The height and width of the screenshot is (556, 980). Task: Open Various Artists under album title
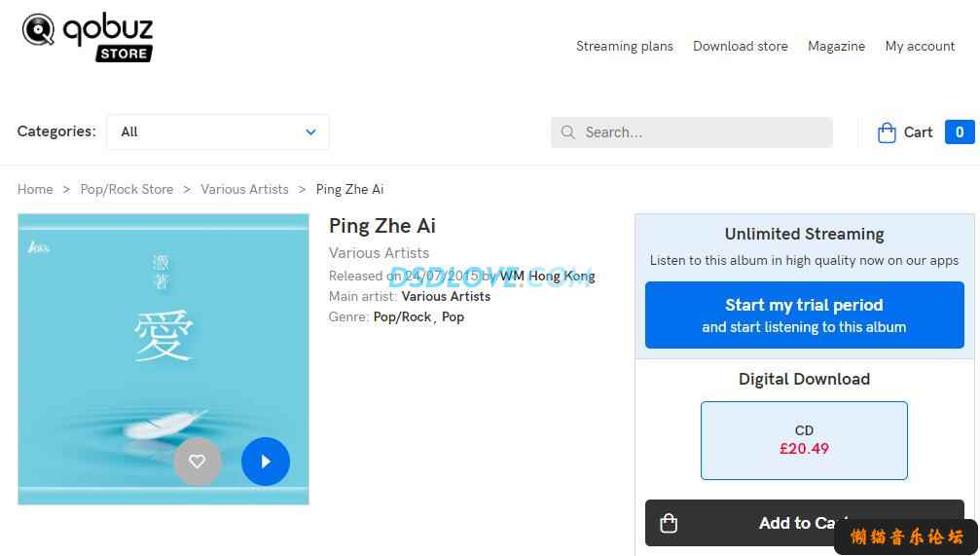coord(379,252)
